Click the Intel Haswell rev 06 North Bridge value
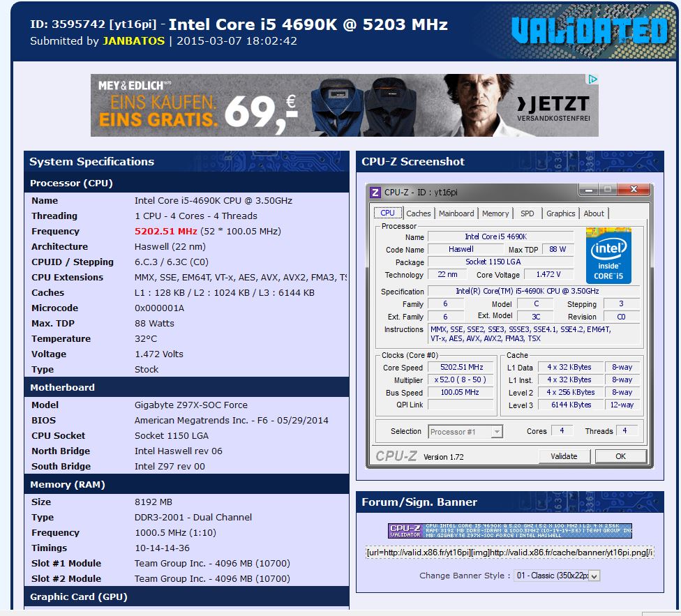Image resolution: width=681 pixels, height=616 pixels. point(179,451)
